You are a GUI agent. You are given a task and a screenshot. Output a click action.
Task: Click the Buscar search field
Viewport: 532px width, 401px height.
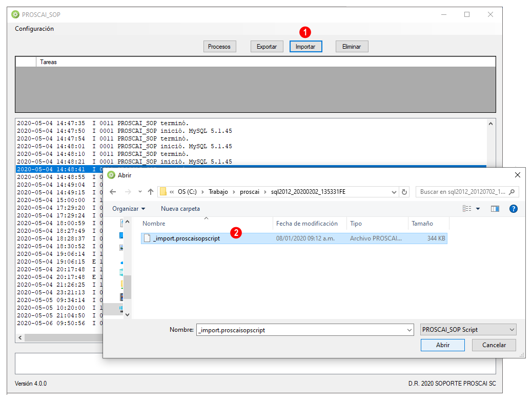(463, 192)
